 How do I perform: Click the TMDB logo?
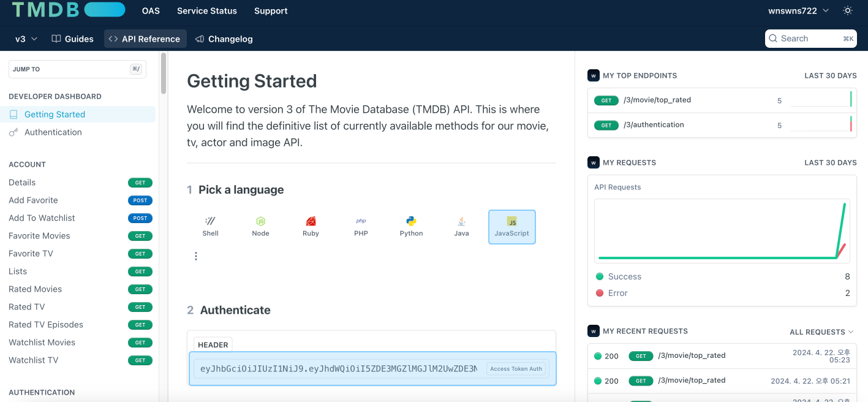[x=69, y=9]
